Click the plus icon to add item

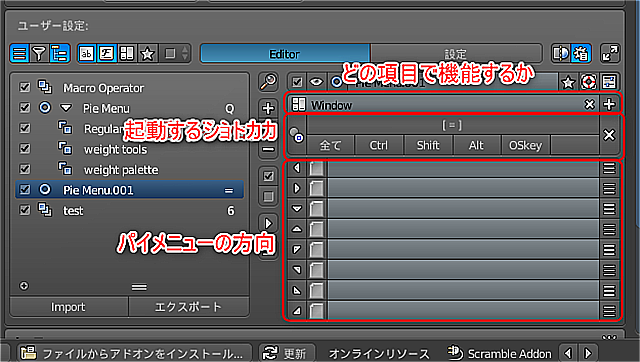click(x=268, y=109)
